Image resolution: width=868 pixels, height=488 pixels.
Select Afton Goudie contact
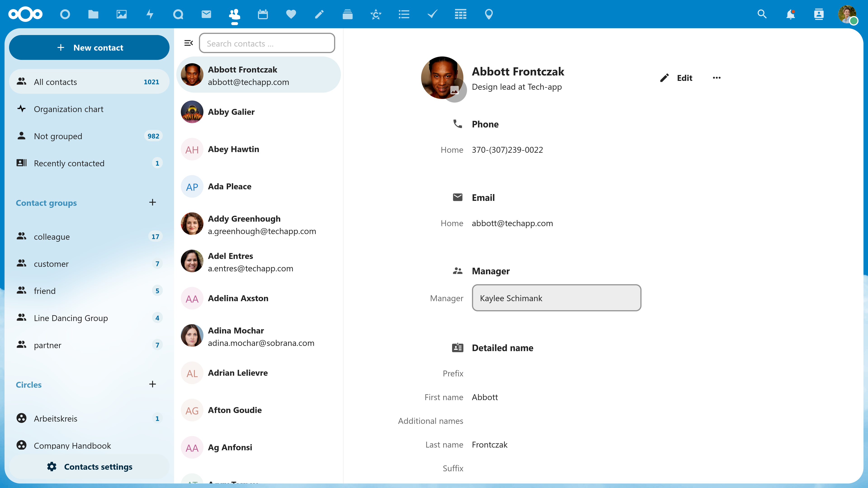(x=258, y=410)
